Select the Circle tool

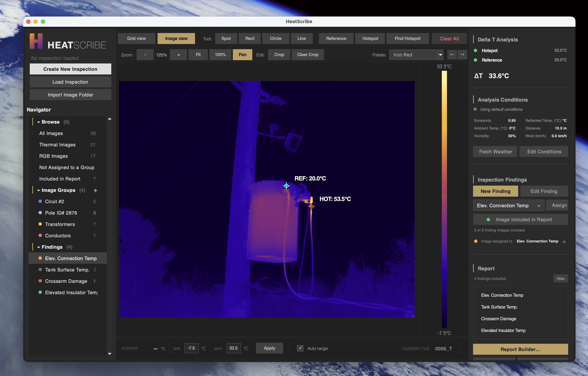pyautogui.click(x=276, y=39)
